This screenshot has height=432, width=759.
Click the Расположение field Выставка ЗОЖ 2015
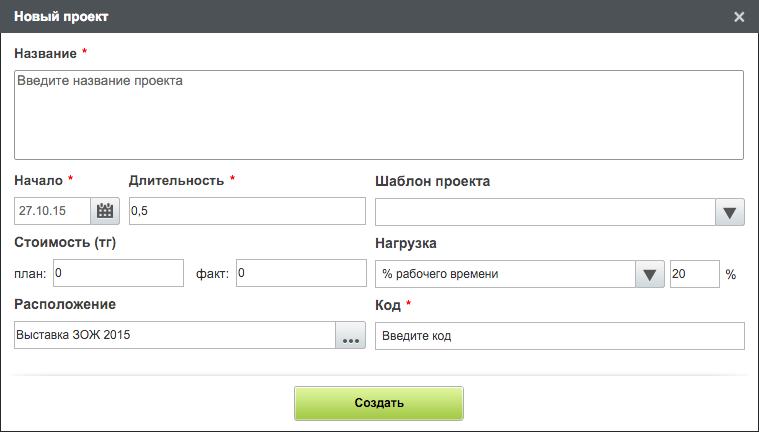[175, 335]
